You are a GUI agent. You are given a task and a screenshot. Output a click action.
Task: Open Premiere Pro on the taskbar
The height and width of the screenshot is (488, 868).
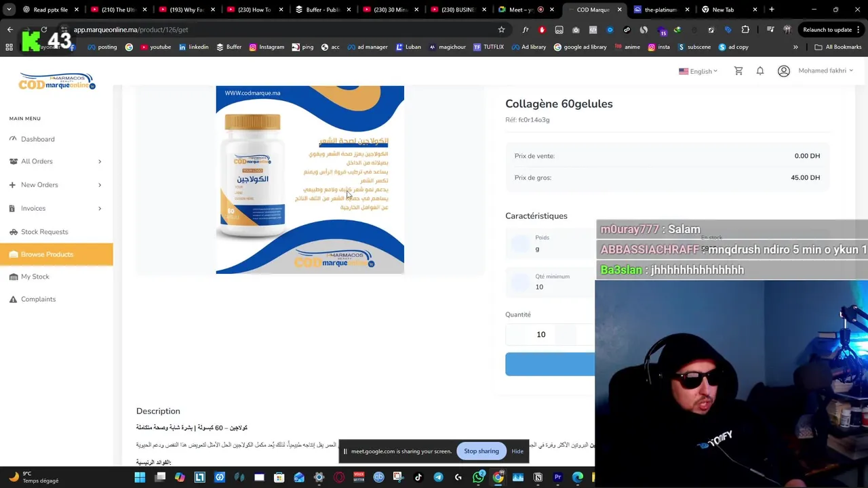(557, 477)
